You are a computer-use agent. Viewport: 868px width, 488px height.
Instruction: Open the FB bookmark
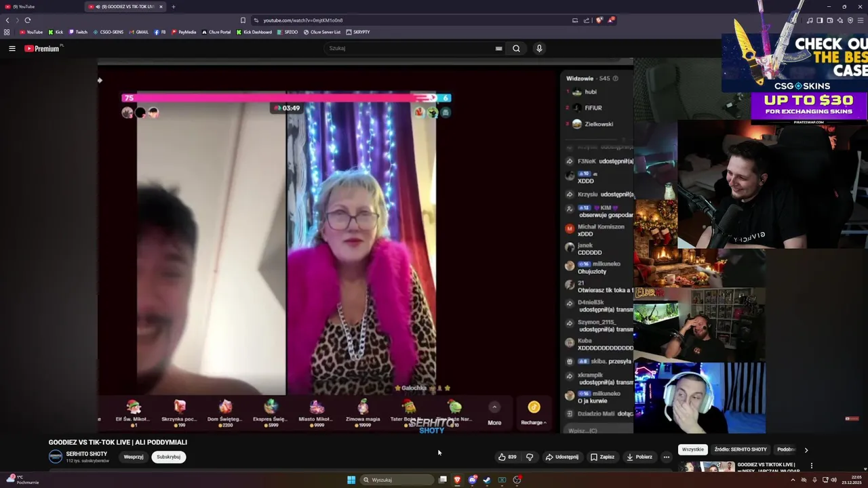point(160,32)
